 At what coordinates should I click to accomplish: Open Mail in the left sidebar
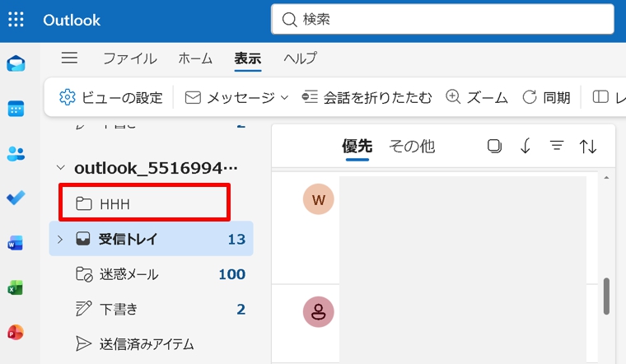(x=16, y=64)
